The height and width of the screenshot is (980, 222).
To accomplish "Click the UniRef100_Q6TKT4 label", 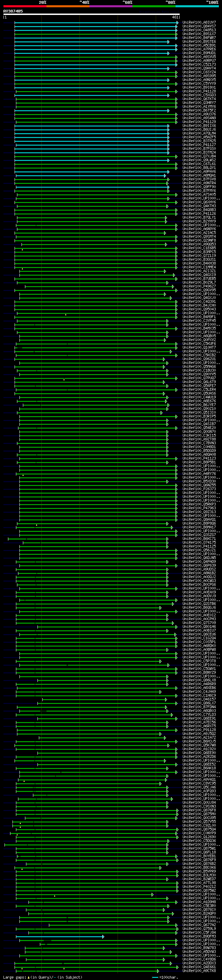I will pos(199,99).
